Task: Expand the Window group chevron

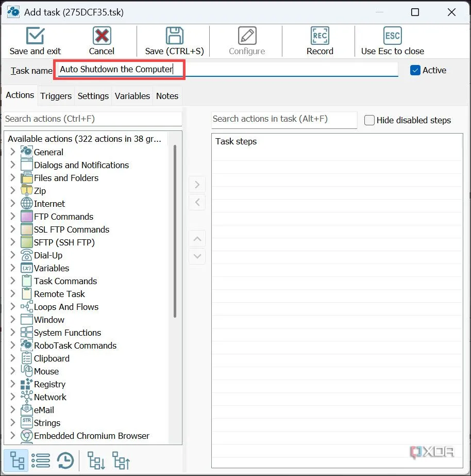Action: click(x=12, y=320)
